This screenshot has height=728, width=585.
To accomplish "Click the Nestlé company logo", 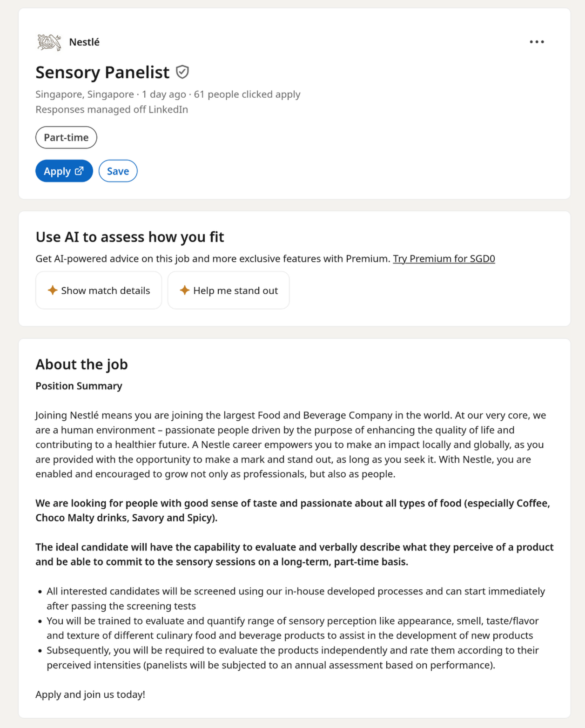I will pyautogui.click(x=49, y=42).
